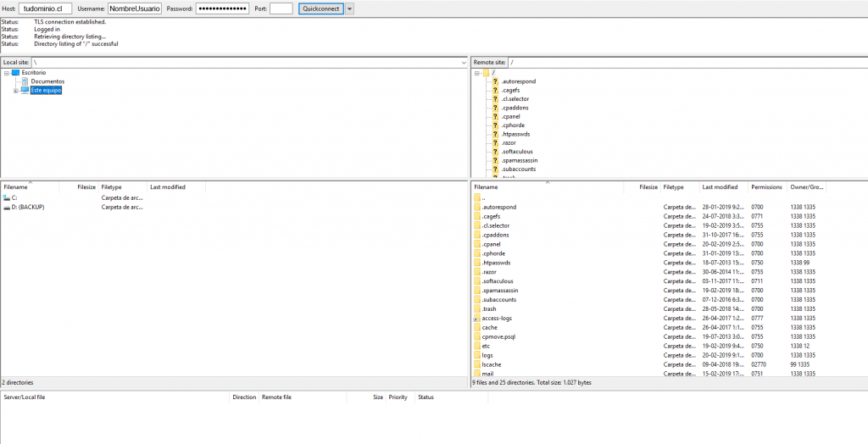
Task: Select .spamassassin folder in remote file list
Action: (x=500, y=291)
